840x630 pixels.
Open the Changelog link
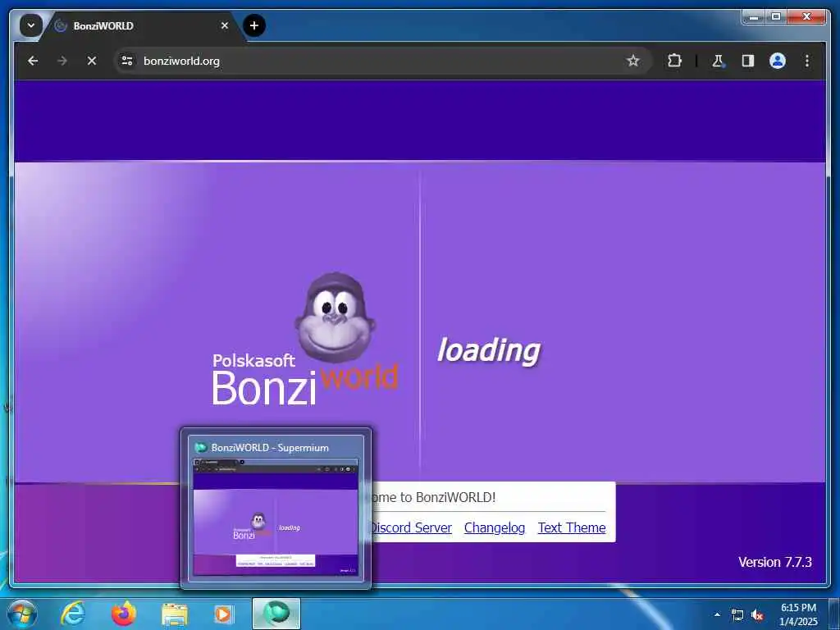click(x=495, y=527)
